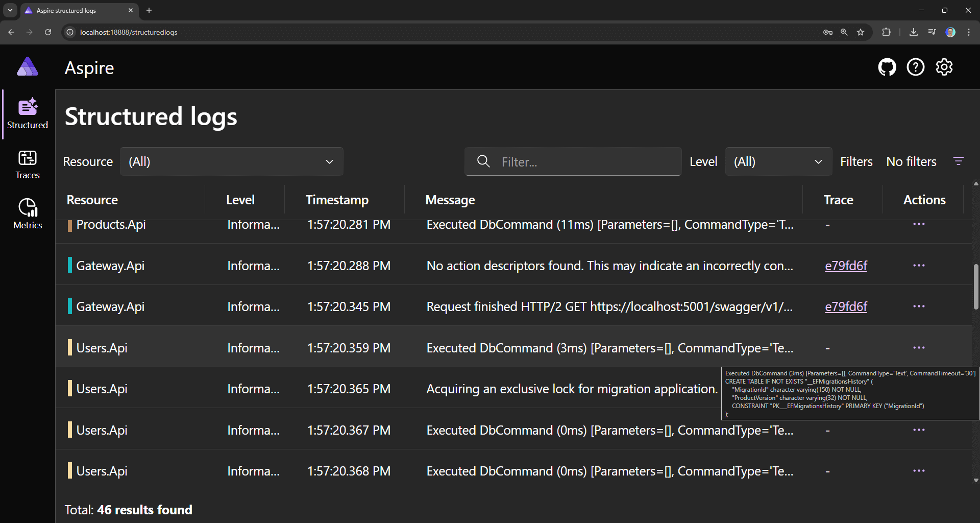Click the browser profile avatar

click(x=951, y=32)
